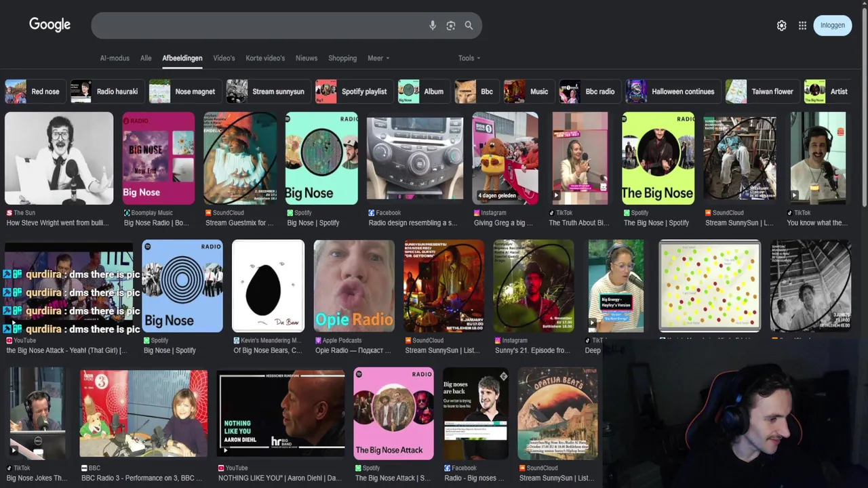Select the Taiwan flower chip
Image resolution: width=868 pixels, height=488 pixels.
[762, 91]
